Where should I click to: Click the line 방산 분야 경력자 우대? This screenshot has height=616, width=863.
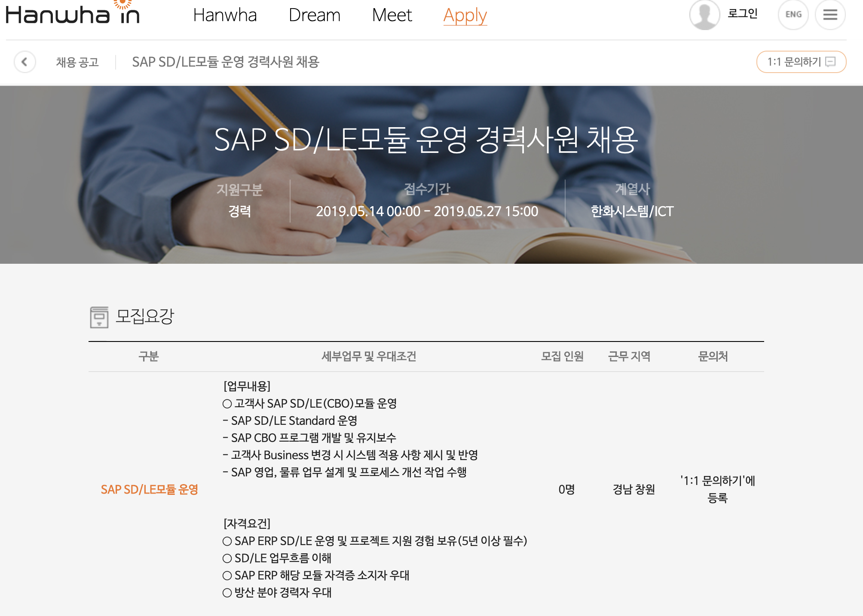[x=277, y=592]
